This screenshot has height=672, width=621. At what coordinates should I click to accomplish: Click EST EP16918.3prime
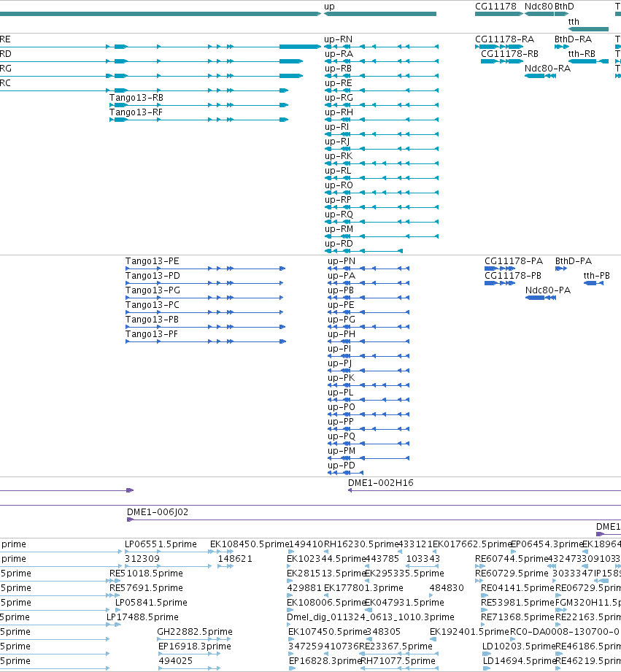pyautogui.click(x=195, y=646)
